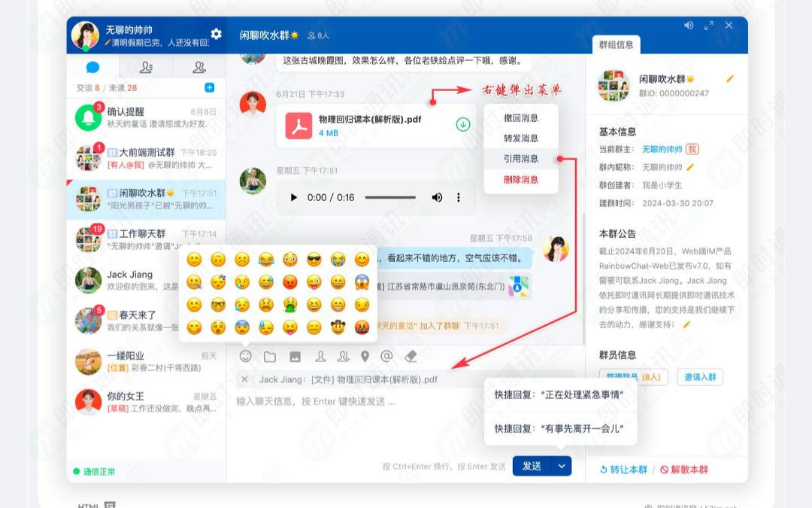Open the 确认提醒 conversation
The image size is (812, 508).
[x=146, y=117]
